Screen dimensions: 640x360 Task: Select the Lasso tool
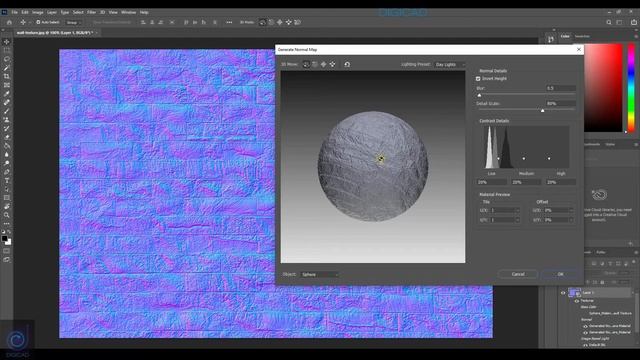click(x=7, y=59)
